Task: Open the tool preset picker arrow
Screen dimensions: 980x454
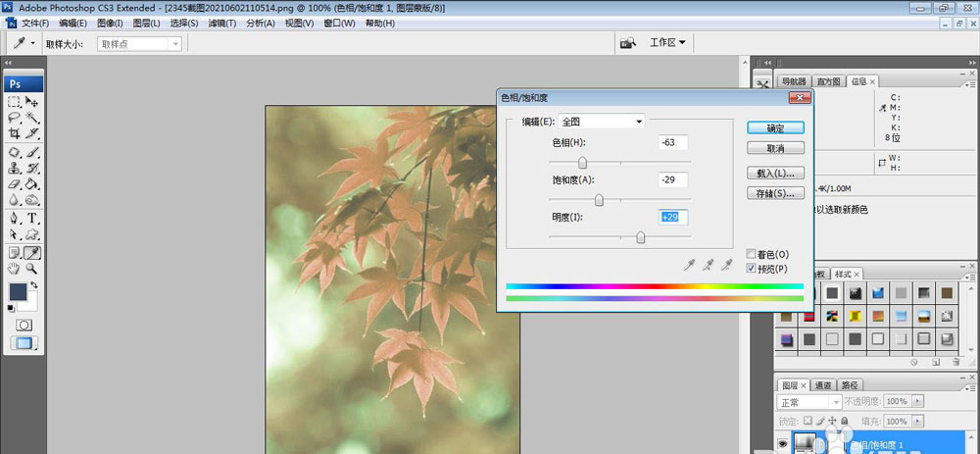Action: [32, 43]
